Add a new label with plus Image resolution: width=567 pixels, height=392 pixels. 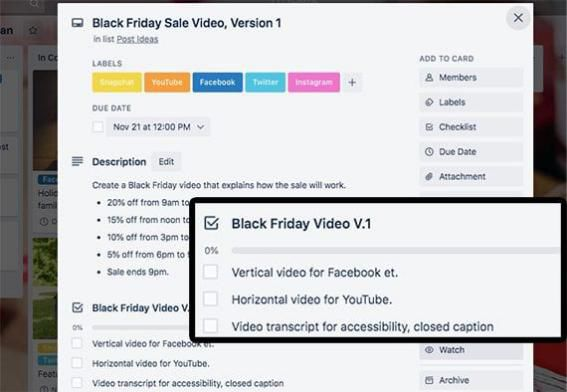[352, 82]
